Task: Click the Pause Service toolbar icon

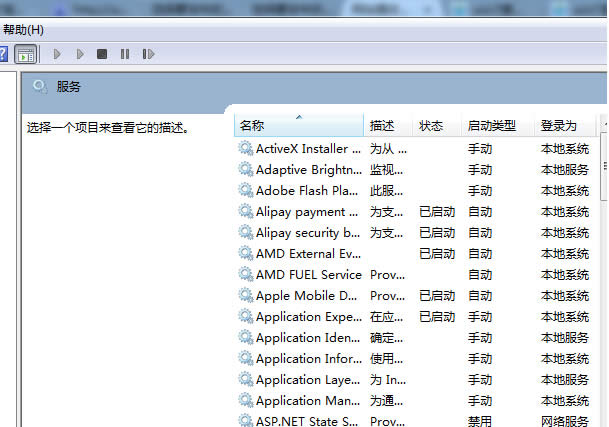Action: pos(125,54)
